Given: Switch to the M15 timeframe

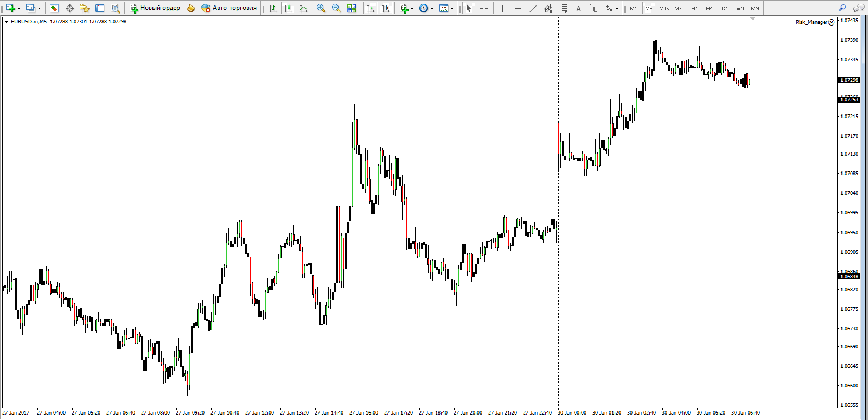Looking at the screenshot, I should pyautogui.click(x=664, y=8).
